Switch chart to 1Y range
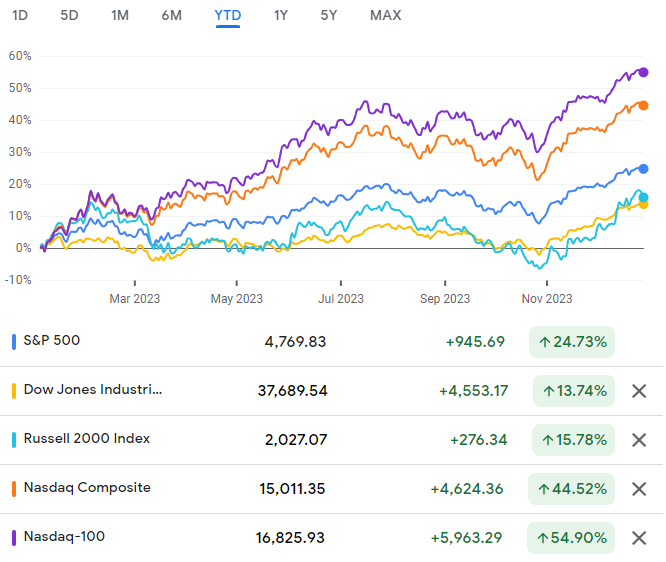 [281, 15]
